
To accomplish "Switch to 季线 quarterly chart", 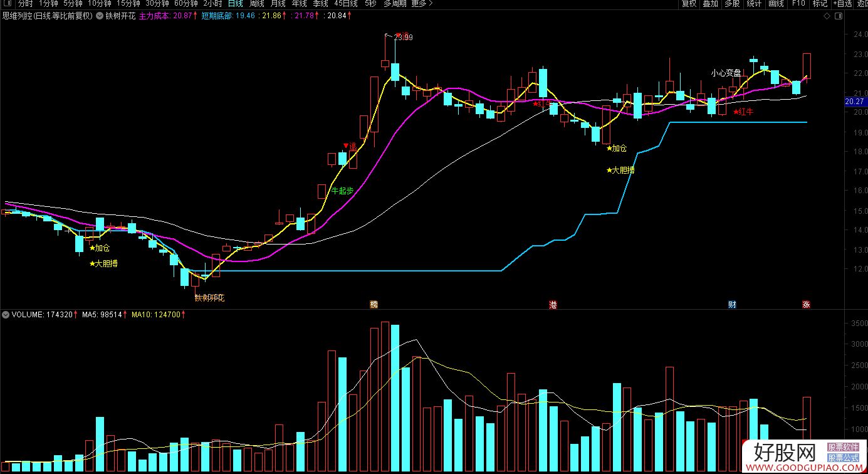I will (x=320, y=4).
